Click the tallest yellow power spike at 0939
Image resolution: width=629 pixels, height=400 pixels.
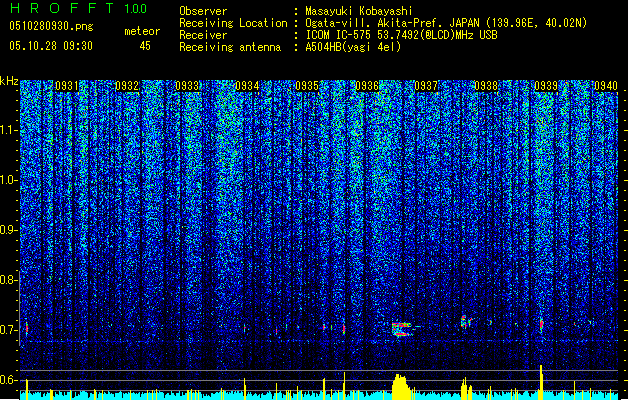point(541,382)
